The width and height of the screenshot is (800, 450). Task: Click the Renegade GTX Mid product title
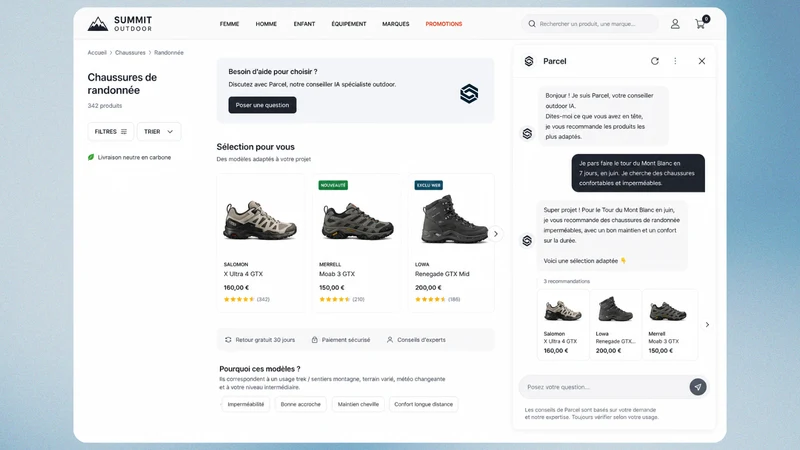(442, 274)
